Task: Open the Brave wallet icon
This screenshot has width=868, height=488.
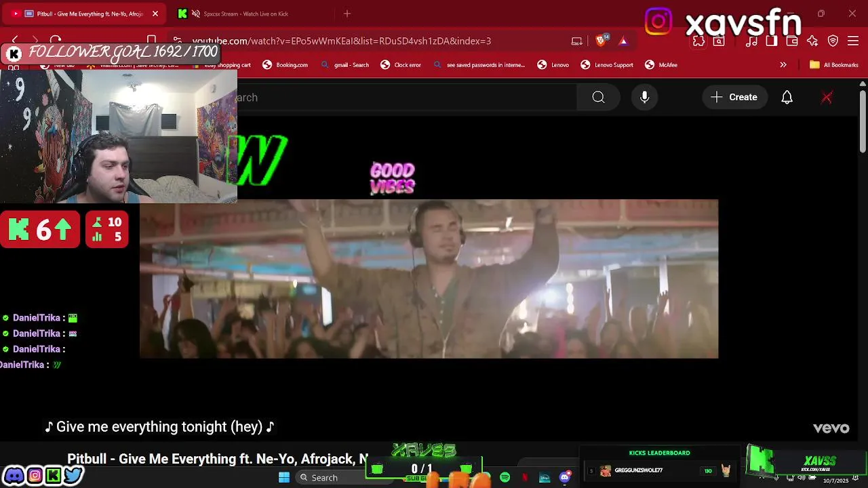Action: [x=792, y=41]
